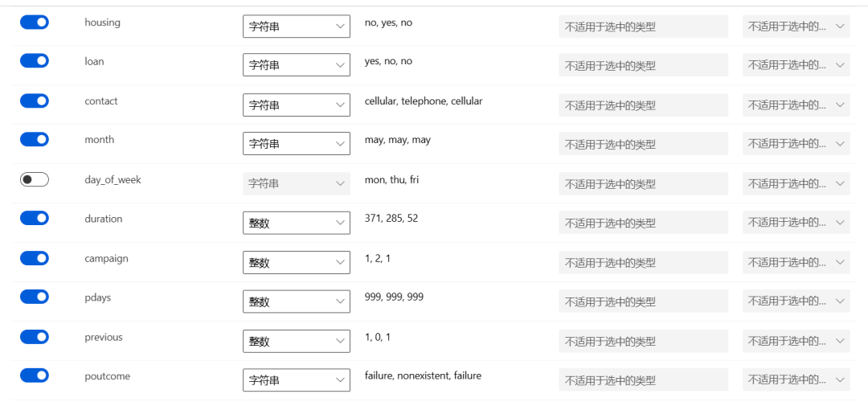Click the pdays row format input field
This screenshot has height=402, width=868.
coord(643,301)
